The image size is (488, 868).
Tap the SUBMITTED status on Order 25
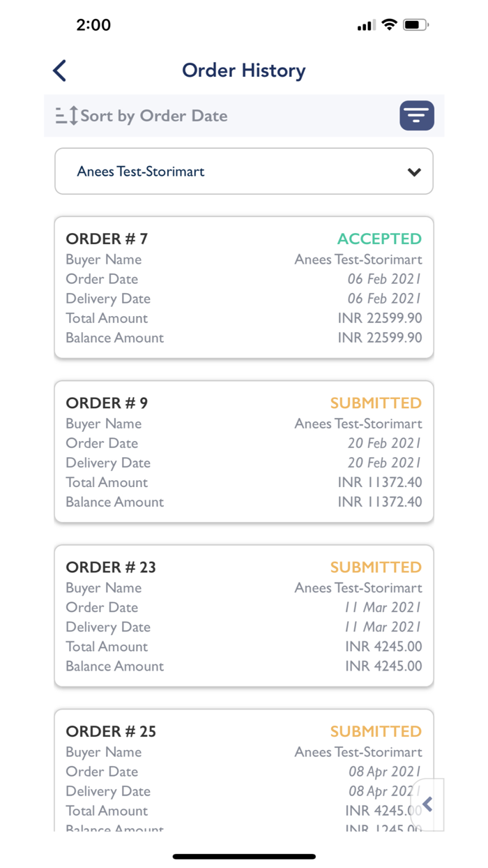click(376, 731)
